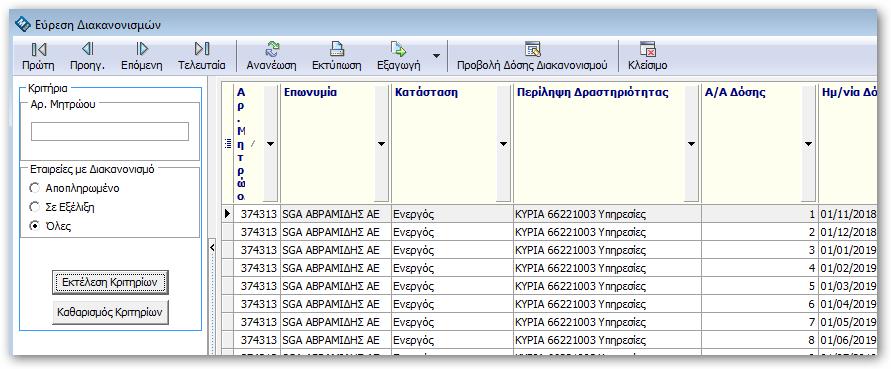Close the window with Κλείσιμο toolbar button
Viewport: 891px width, 369px height.
(x=647, y=56)
